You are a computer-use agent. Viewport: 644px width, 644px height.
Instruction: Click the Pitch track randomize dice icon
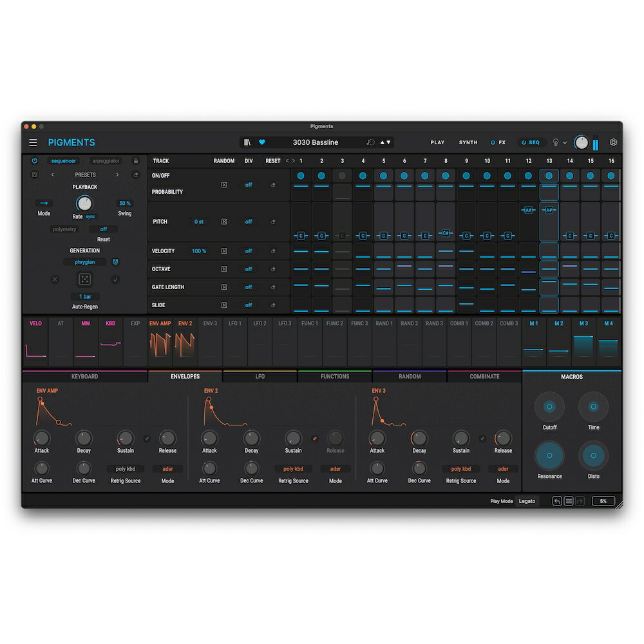coord(224,222)
